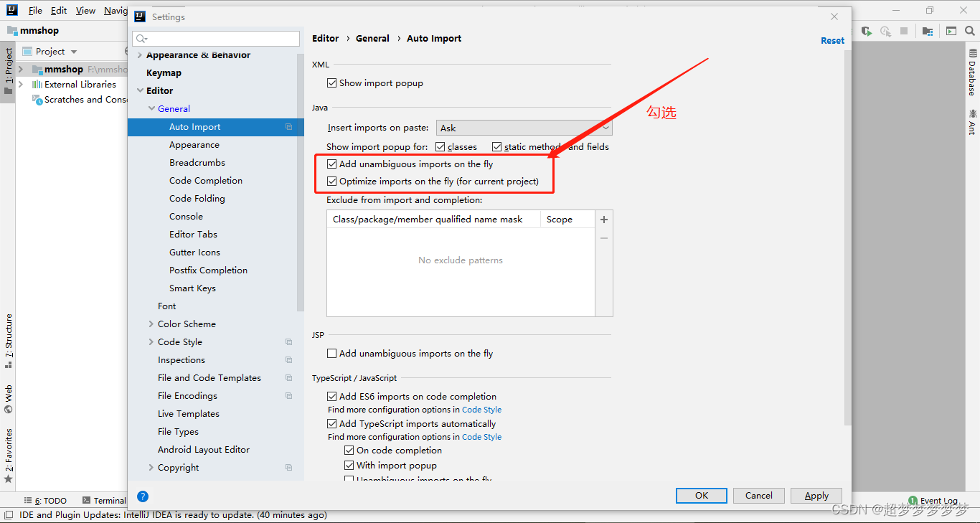The image size is (980, 523).
Task: Select Keymap in settings list
Action: tap(164, 73)
